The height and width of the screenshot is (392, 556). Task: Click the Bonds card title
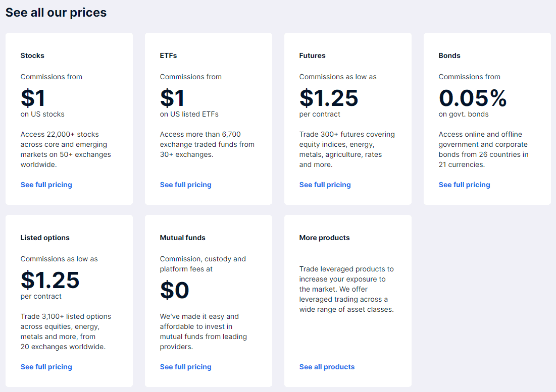(449, 55)
